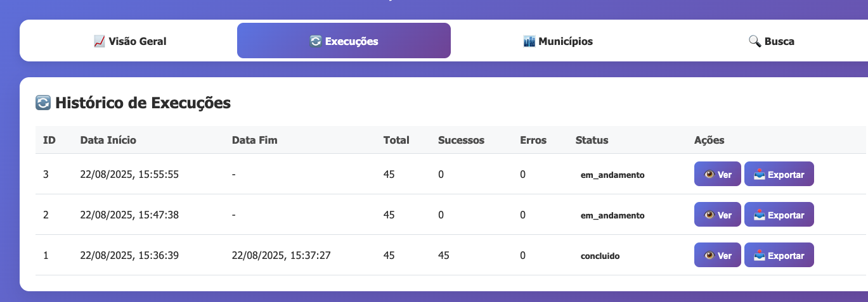Export data for execution ID 2
Image resolution: width=868 pixels, height=302 pixels.
[779, 215]
